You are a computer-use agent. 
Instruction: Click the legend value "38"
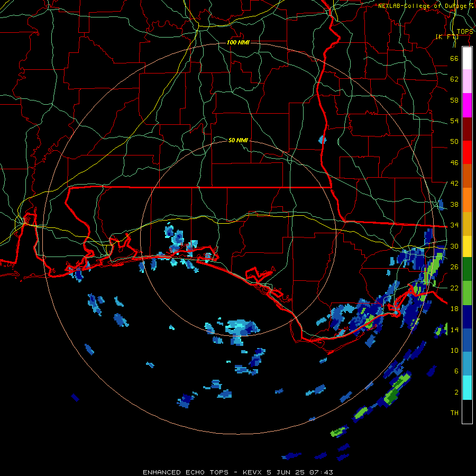[x=454, y=205]
